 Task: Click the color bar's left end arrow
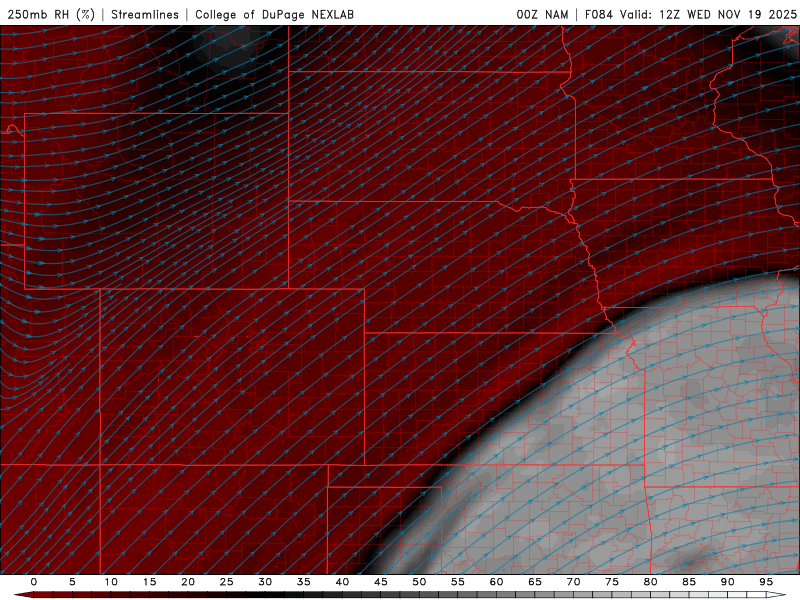point(23,595)
